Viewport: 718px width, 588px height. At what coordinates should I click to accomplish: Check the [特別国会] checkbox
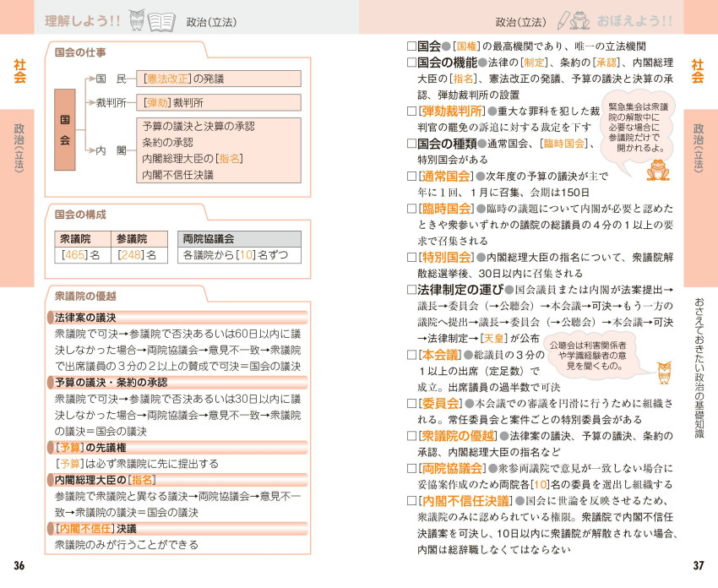pyautogui.click(x=411, y=257)
